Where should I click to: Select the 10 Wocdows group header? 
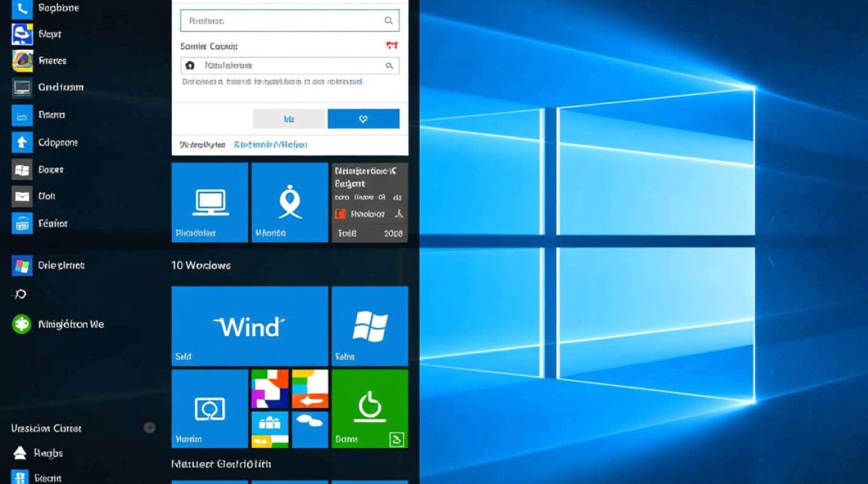pyautogui.click(x=201, y=265)
